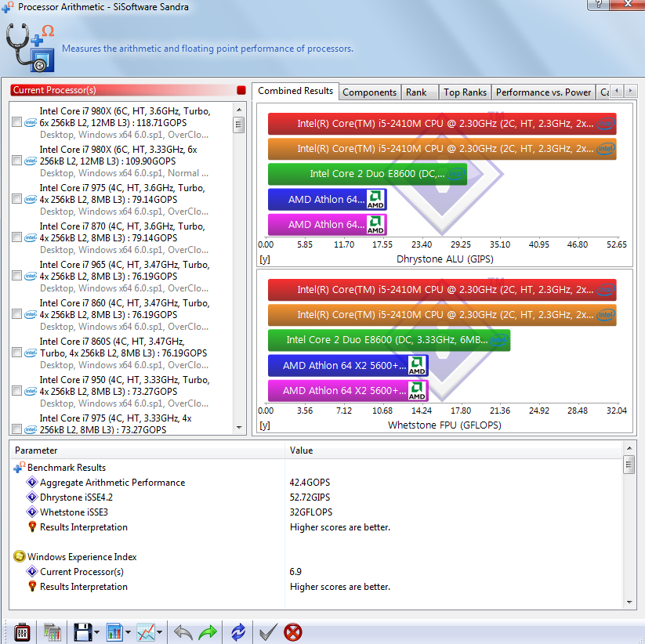Click pin icon beside Results Interpretation under Benchmark Results
The image size is (645, 644).
[32, 526]
